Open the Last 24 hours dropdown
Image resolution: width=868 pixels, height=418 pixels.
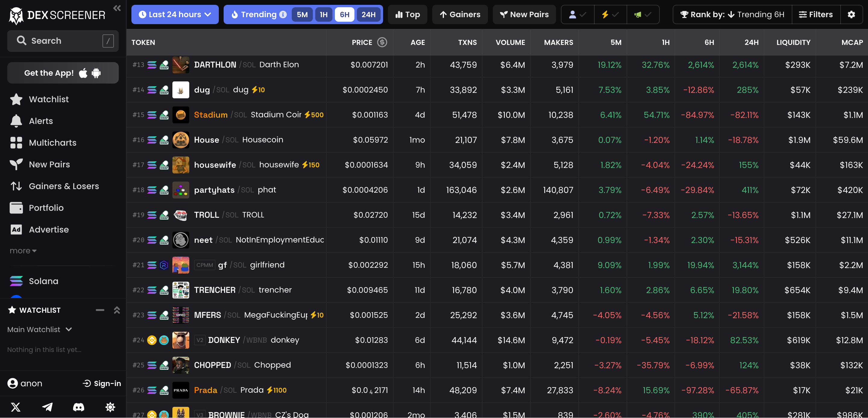click(175, 14)
